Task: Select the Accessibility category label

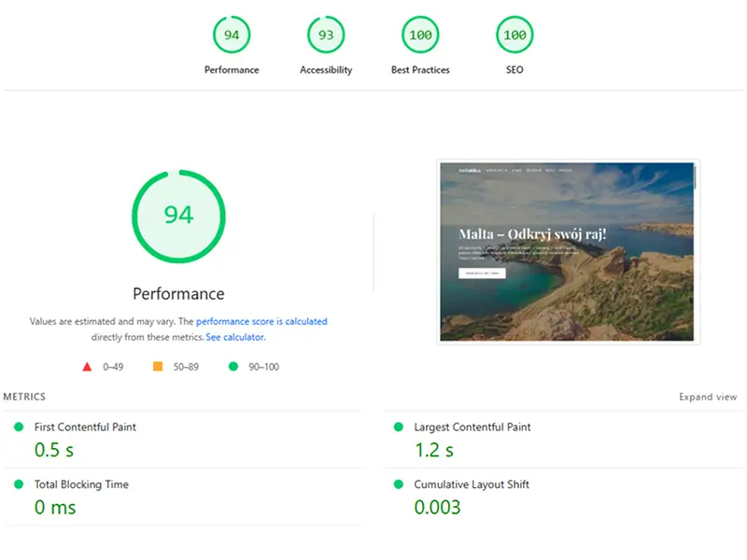Action: 326,70
